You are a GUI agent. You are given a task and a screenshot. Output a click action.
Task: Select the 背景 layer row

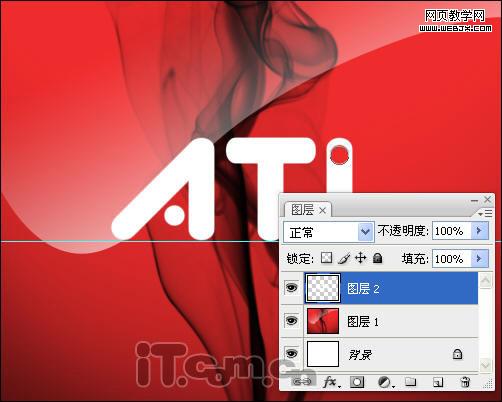(x=380, y=354)
